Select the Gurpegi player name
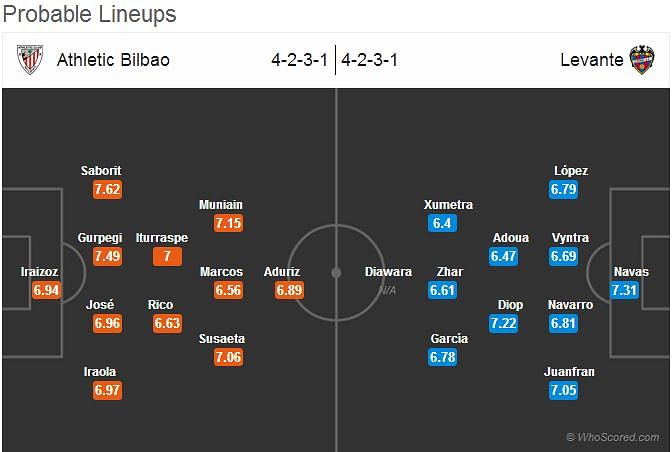Viewport: 672px width, 452px height. tap(100, 238)
